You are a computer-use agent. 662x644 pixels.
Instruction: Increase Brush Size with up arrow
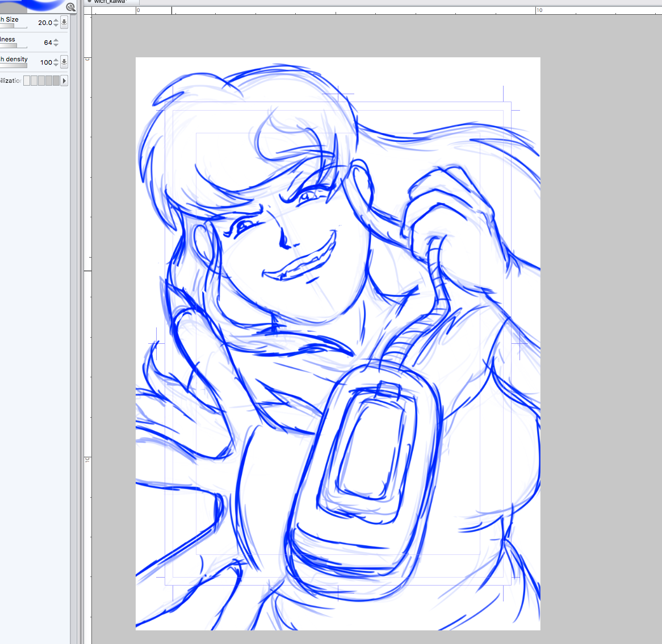56,20
